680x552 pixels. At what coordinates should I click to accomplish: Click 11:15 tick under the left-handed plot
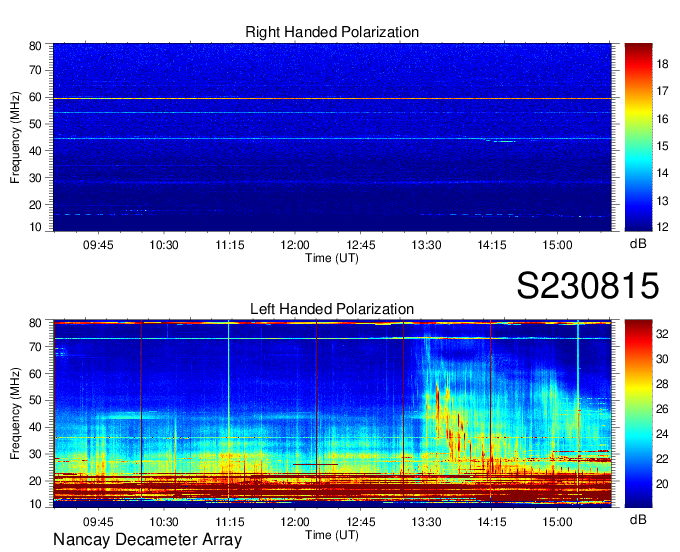pyautogui.click(x=230, y=522)
